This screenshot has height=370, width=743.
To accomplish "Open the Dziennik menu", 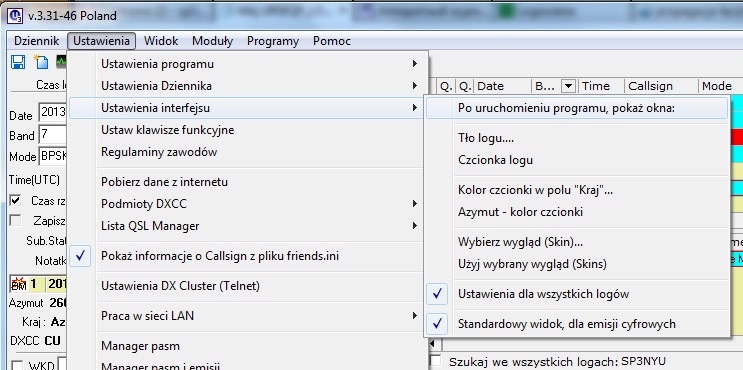I will pos(36,41).
